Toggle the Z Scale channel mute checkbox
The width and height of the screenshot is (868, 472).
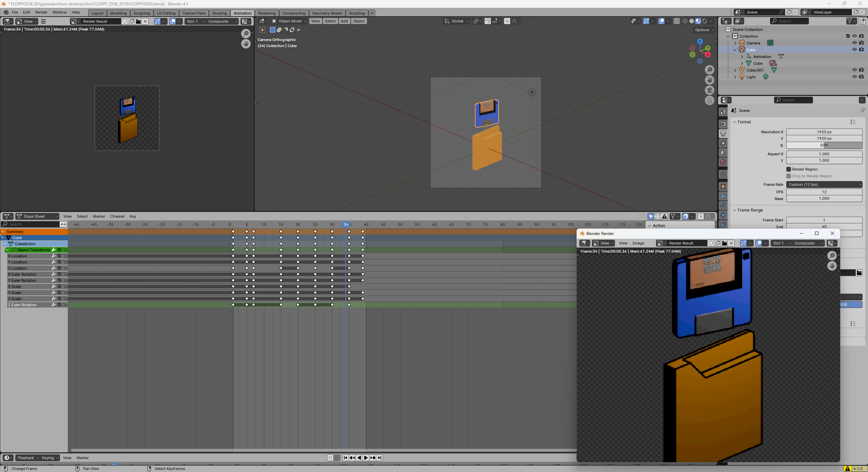point(59,299)
